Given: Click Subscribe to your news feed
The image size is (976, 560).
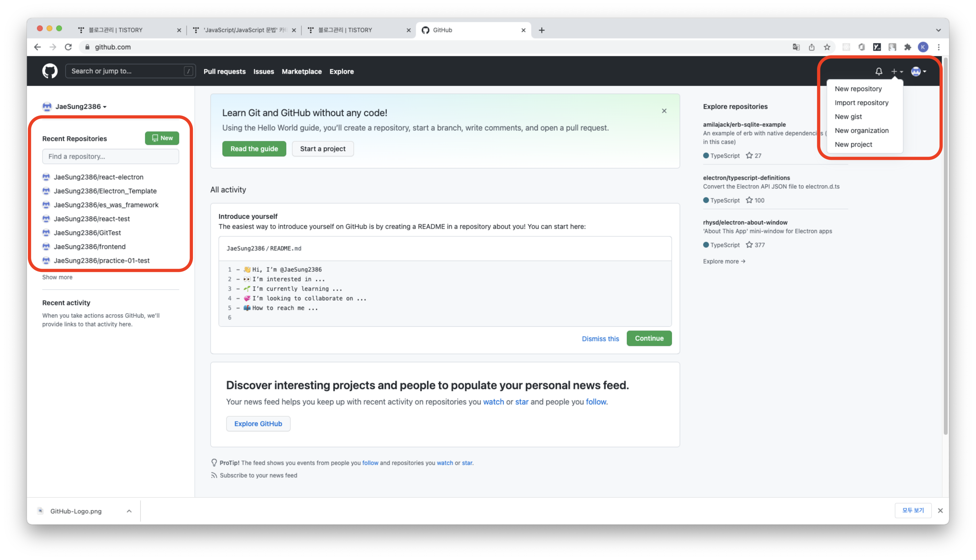Looking at the screenshot, I should coord(258,475).
